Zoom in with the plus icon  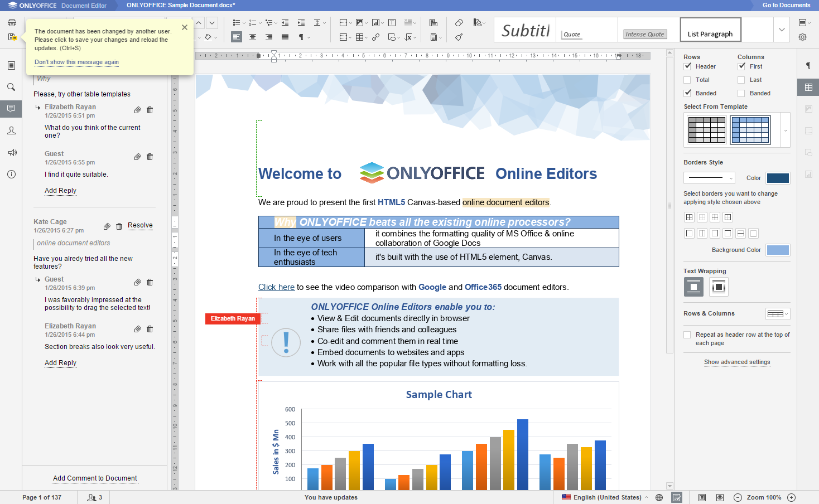coord(791,497)
